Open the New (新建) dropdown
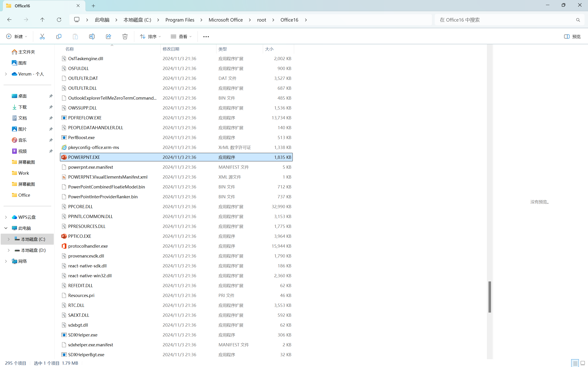The width and height of the screenshot is (588, 367). coord(17,36)
